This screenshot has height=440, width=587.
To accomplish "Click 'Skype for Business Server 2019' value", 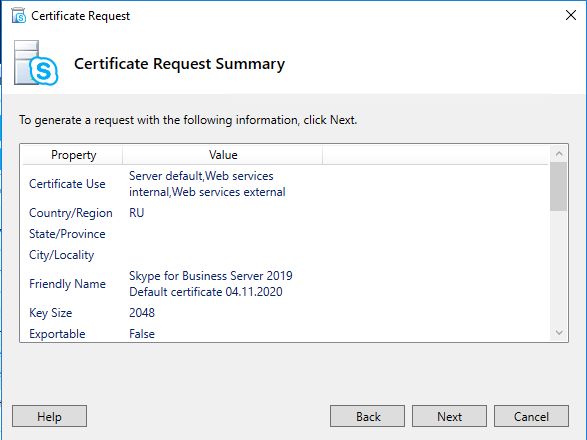I will [211, 283].
